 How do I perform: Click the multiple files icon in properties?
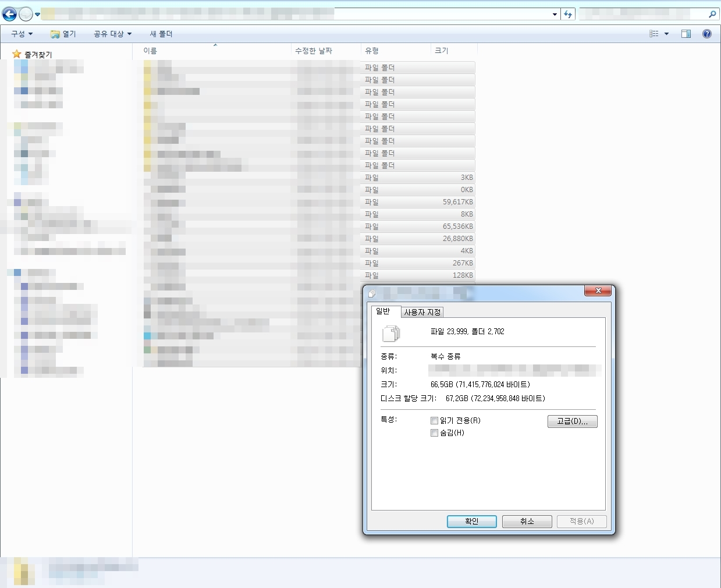(391, 334)
